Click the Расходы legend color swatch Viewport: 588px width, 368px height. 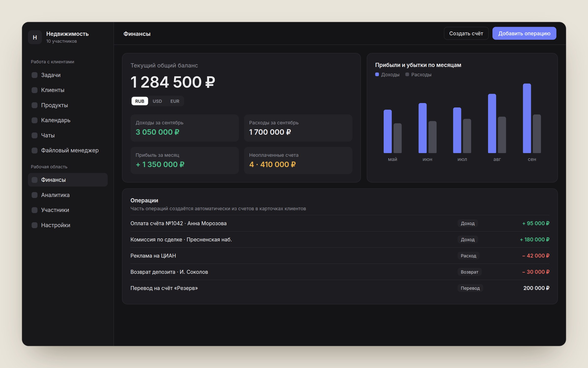coord(407,74)
